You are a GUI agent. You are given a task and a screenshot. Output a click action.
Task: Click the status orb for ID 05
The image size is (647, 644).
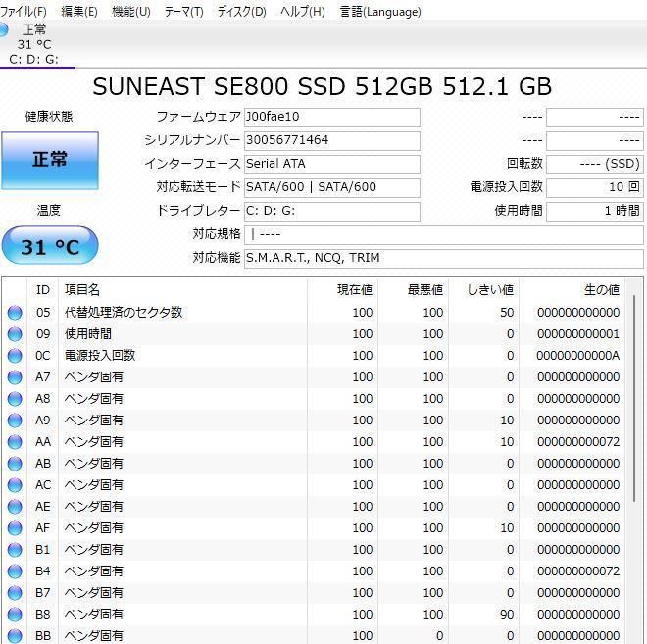coord(15,313)
